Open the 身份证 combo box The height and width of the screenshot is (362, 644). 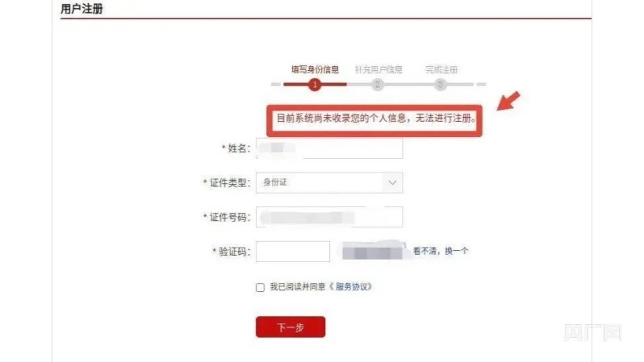329,183
